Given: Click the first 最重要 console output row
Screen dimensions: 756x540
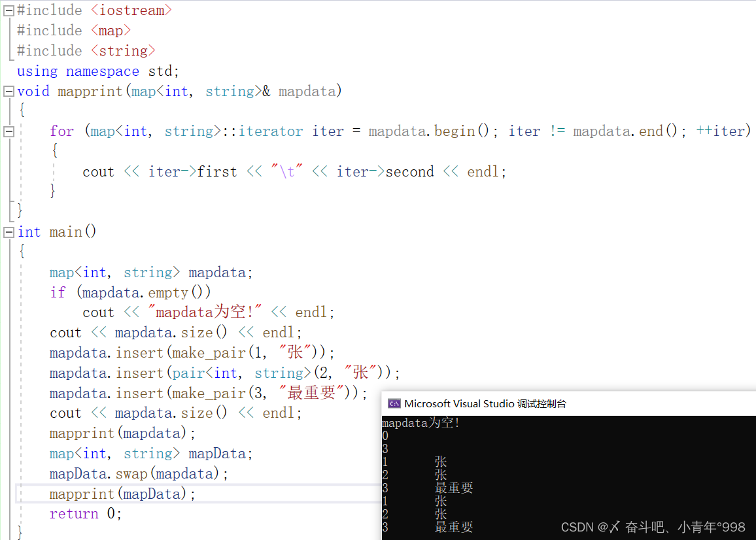Looking at the screenshot, I should click(427, 488).
